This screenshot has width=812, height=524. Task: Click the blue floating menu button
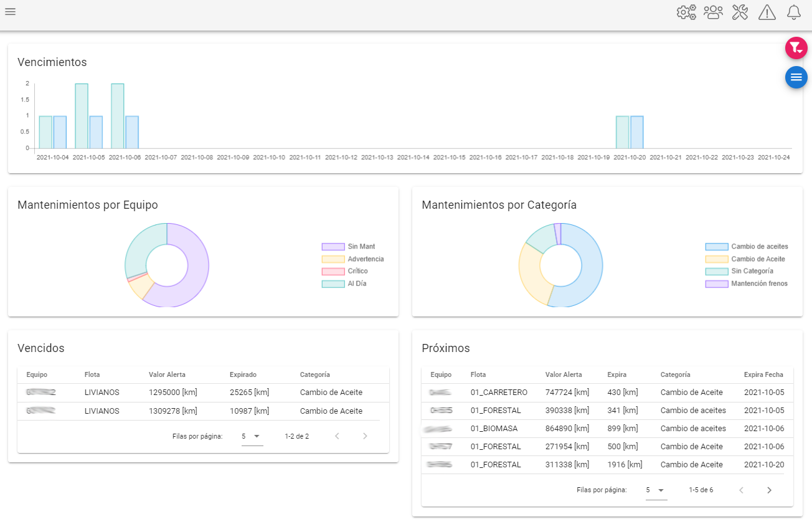796,77
